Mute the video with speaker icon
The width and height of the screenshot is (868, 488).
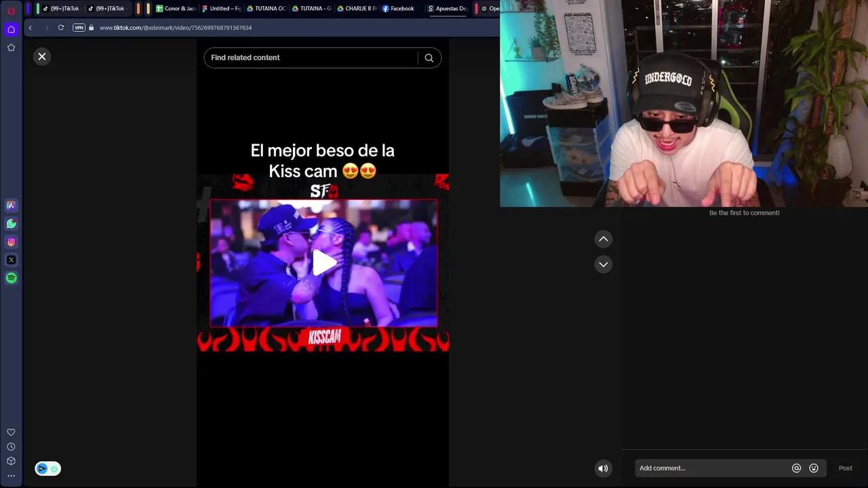[x=603, y=468]
